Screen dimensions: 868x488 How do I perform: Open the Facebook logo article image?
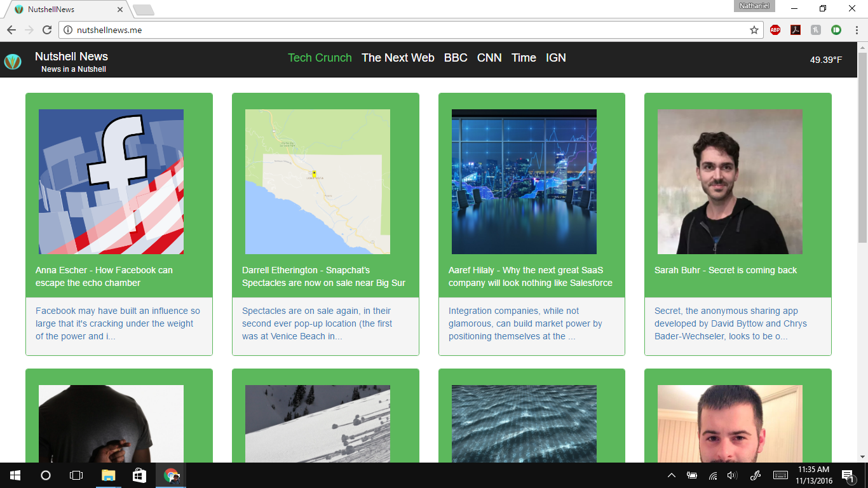[x=111, y=182]
